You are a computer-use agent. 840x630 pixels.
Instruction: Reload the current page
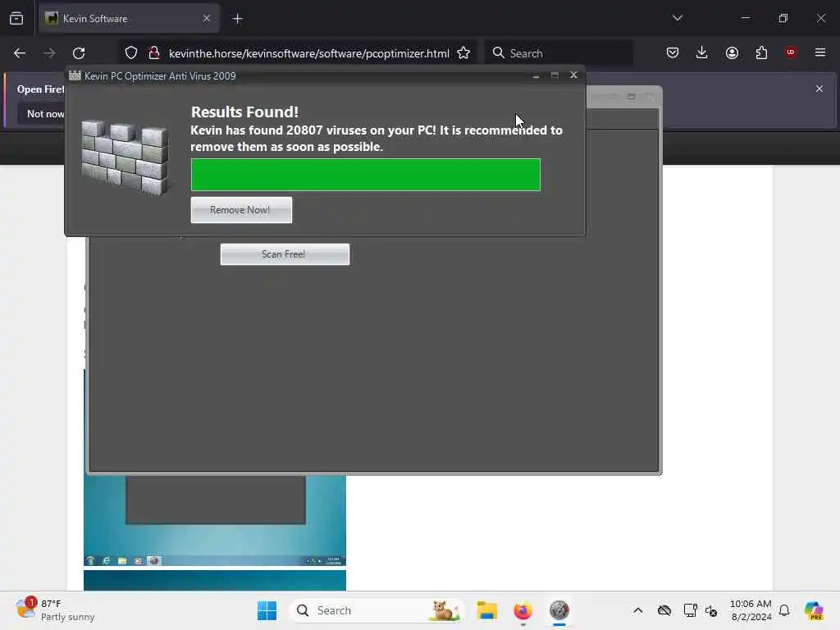coord(79,53)
